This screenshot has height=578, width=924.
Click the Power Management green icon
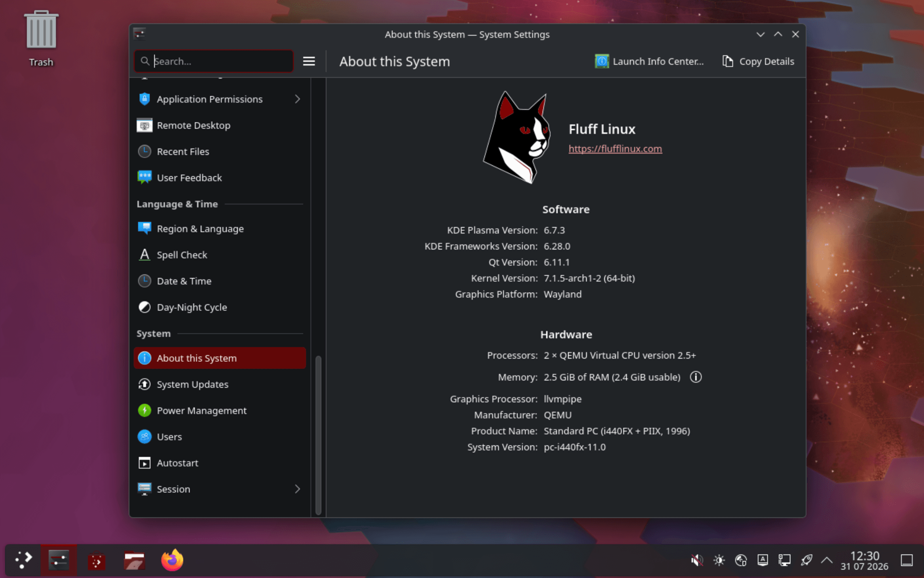tap(144, 410)
